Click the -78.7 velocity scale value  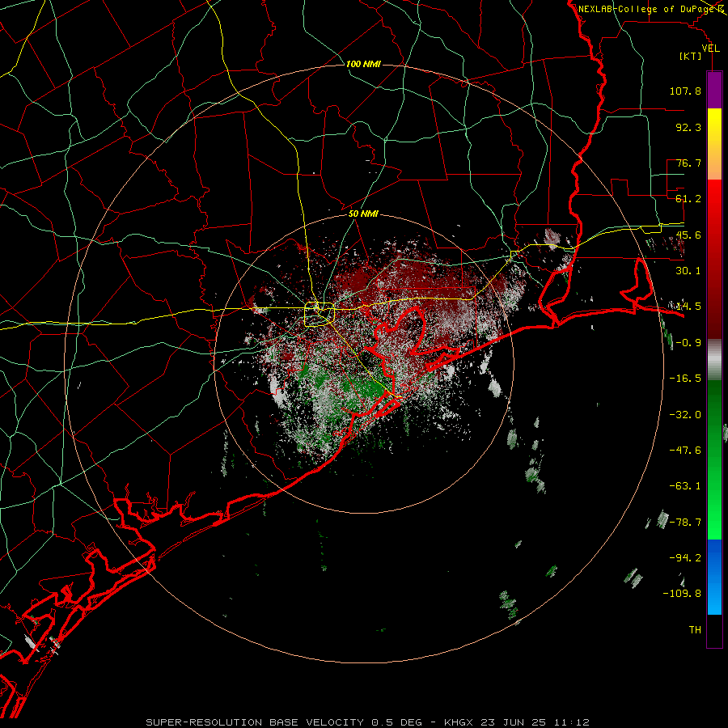(685, 523)
